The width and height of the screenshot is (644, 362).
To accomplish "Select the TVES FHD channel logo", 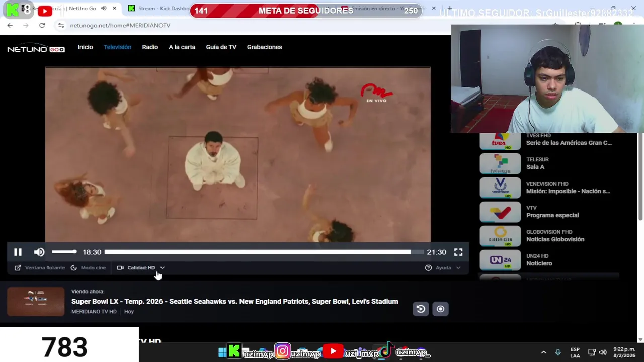I will (x=500, y=141).
